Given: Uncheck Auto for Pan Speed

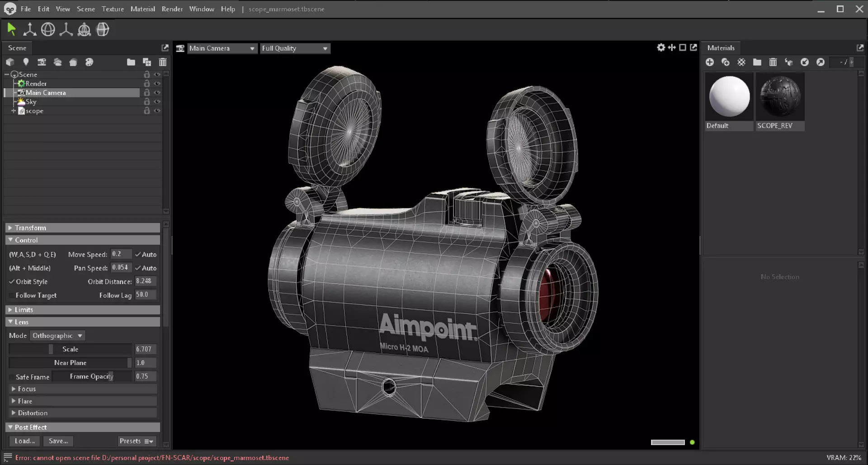Looking at the screenshot, I should [x=138, y=268].
